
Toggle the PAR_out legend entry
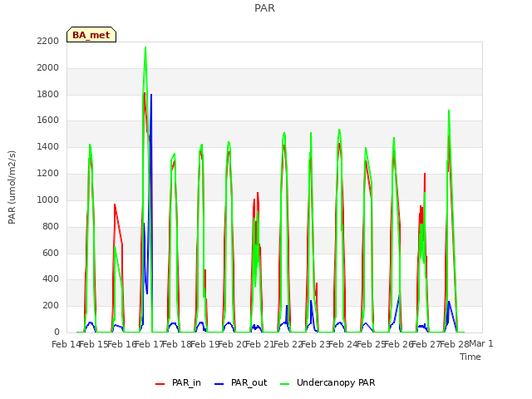[x=241, y=382]
